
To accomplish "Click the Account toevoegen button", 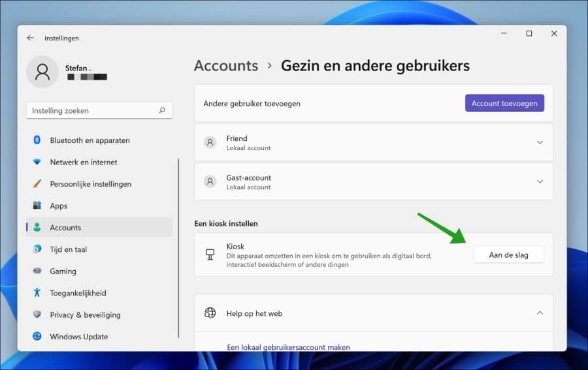I will tap(504, 103).
